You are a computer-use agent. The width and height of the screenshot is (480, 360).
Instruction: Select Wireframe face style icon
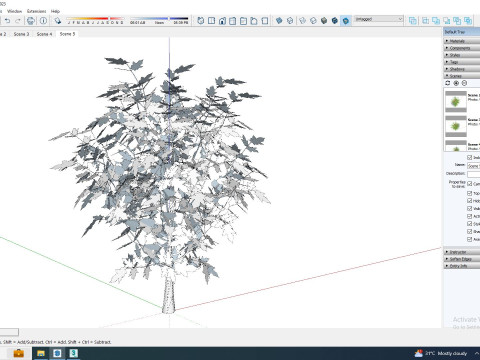[302, 21]
